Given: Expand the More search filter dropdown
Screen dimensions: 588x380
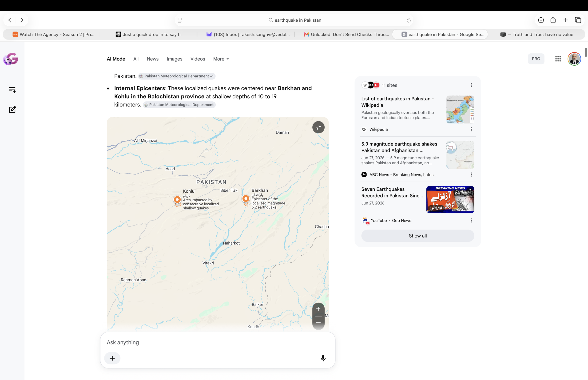Looking at the screenshot, I should point(221,59).
